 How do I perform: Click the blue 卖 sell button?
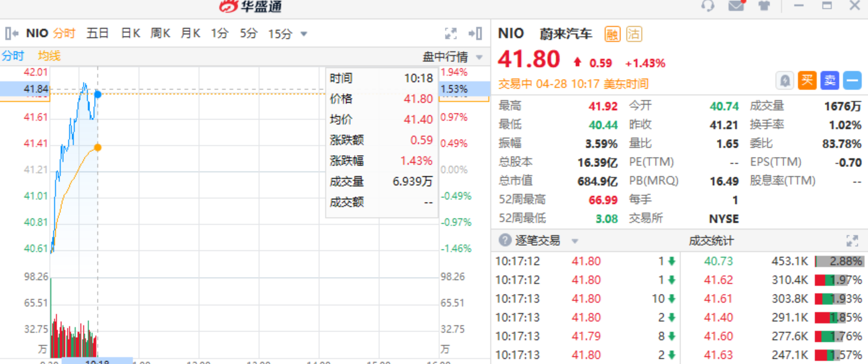click(829, 80)
